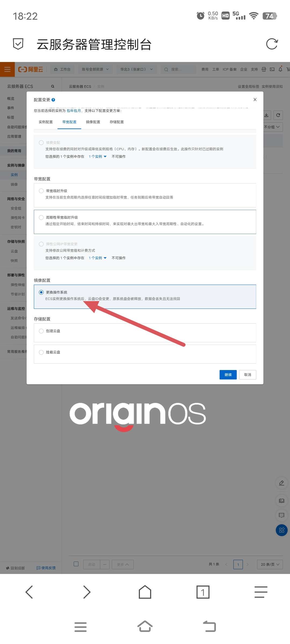The image size is (290, 644).
Task: Focus the header search field
Action: pos(178,69)
